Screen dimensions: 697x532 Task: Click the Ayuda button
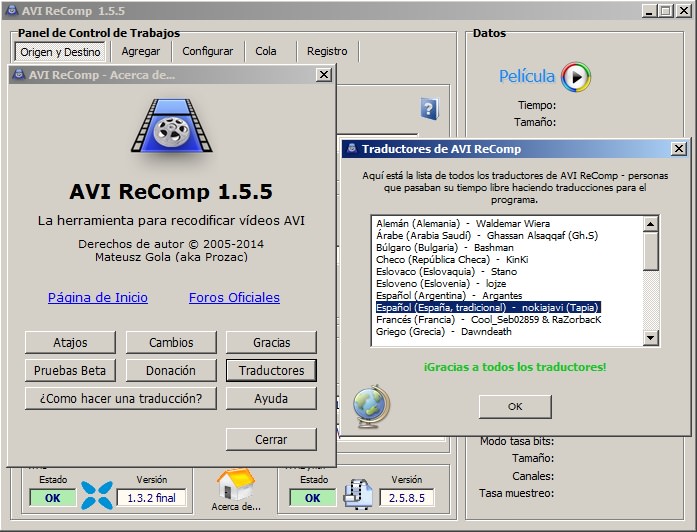coord(272,399)
